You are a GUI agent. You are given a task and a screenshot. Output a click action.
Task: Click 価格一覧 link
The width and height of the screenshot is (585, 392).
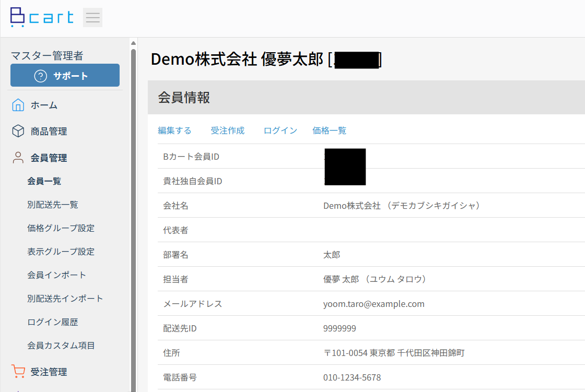pos(330,130)
